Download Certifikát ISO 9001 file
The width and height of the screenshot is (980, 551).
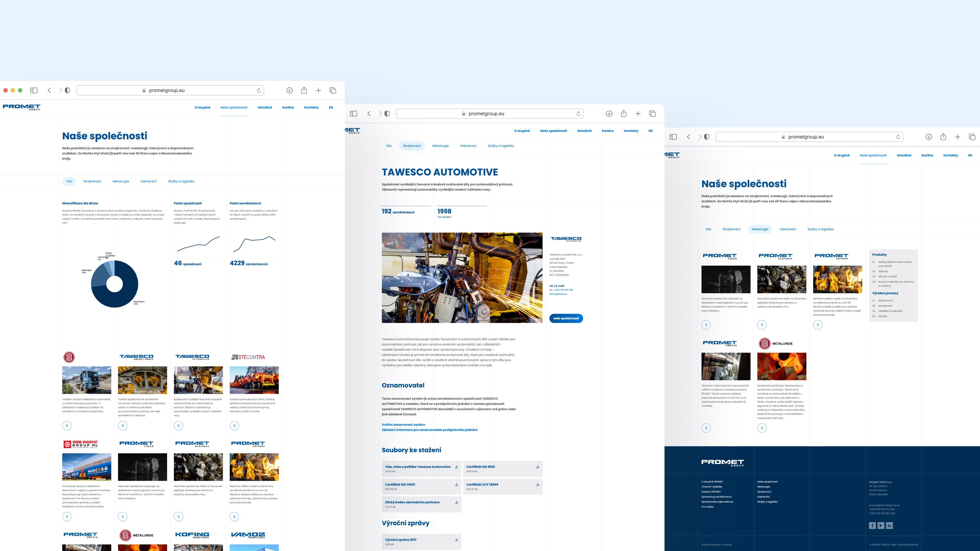tap(538, 467)
